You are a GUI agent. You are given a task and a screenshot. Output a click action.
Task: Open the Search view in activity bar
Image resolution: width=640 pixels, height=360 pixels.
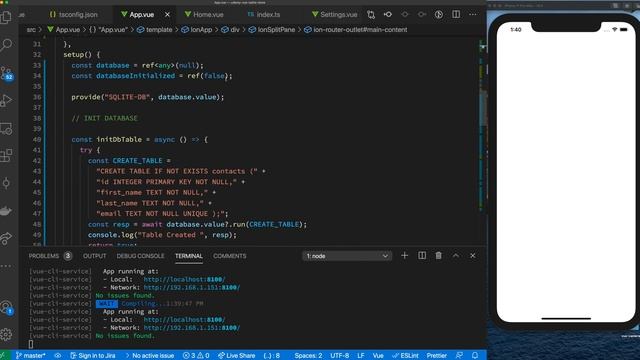point(6,44)
